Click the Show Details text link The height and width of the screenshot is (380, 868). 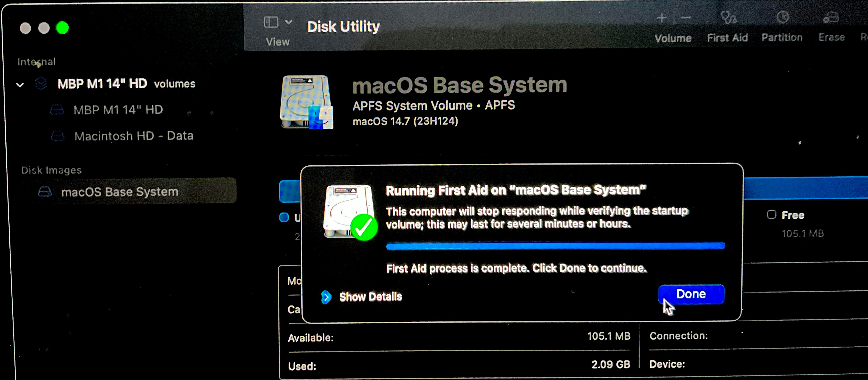point(370,297)
